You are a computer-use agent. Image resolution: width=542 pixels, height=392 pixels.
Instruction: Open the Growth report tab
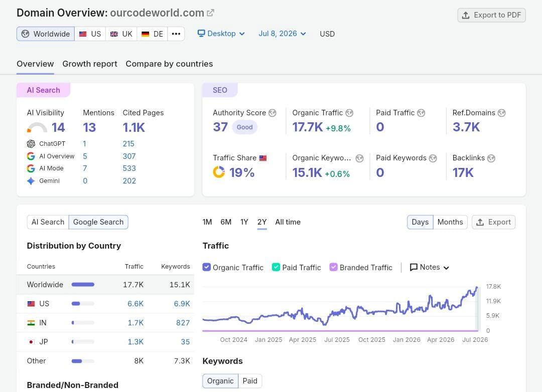click(90, 64)
